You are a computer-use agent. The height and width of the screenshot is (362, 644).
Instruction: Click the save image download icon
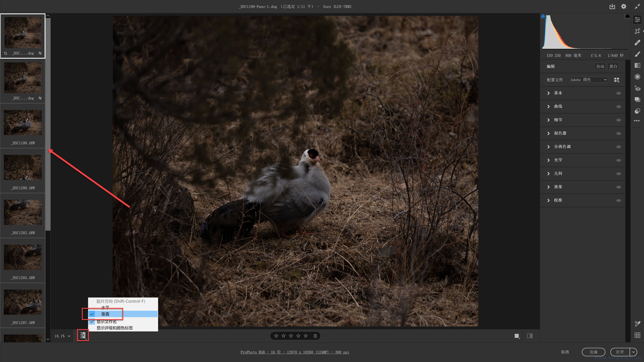point(612,7)
